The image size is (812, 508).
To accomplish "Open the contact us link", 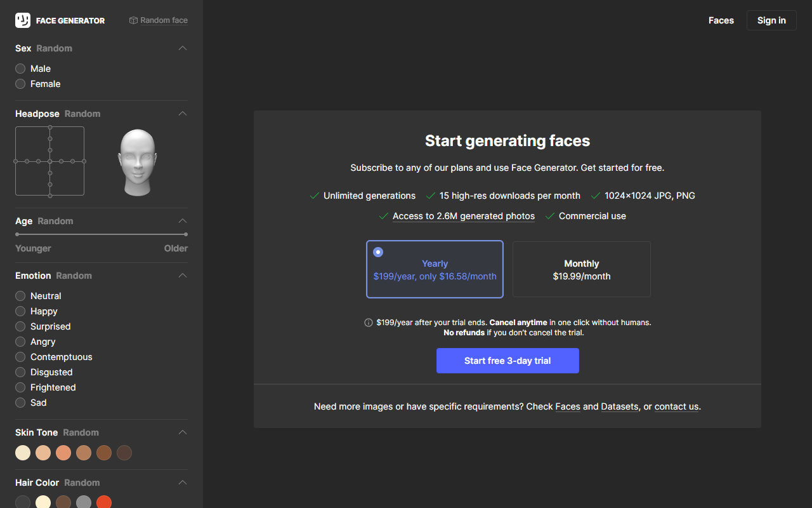I will click(x=676, y=406).
